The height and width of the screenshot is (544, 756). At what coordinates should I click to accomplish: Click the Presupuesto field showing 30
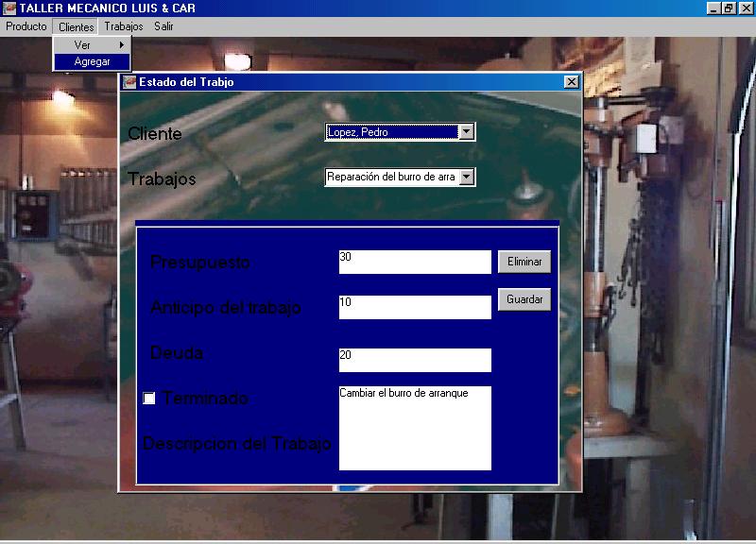click(415, 262)
